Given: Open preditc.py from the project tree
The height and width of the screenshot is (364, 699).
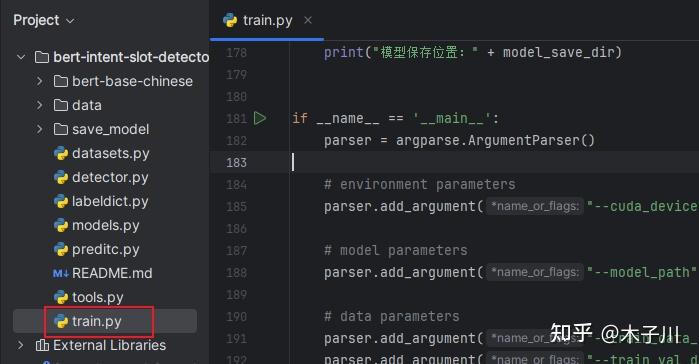Looking at the screenshot, I should pyautogui.click(x=106, y=249).
